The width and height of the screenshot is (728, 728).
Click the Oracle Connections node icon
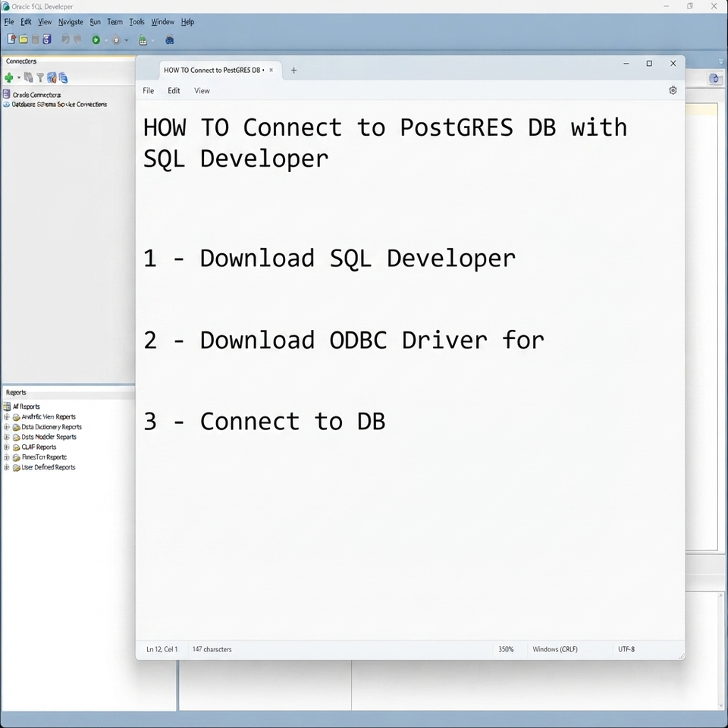[x=7, y=94]
